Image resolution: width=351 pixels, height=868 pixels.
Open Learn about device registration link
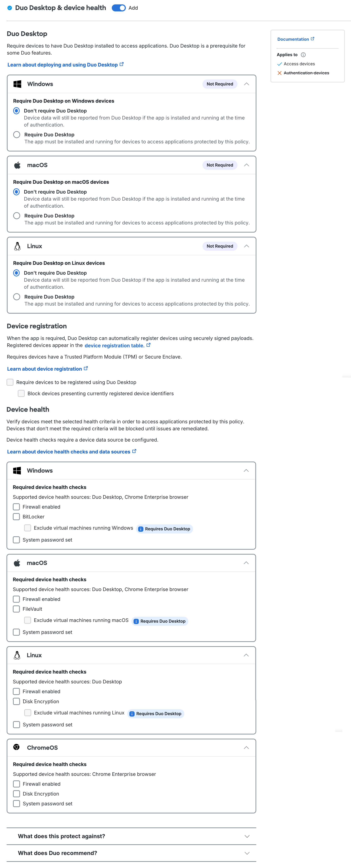[x=45, y=369]
